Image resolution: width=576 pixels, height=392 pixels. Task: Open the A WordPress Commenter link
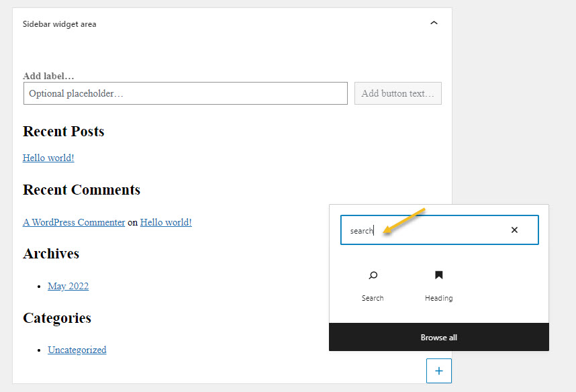(74, 222)
